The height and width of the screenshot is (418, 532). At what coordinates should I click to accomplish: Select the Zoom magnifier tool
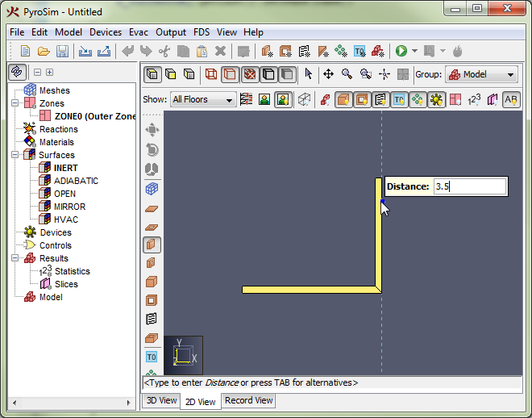click(x=347, y=73)
